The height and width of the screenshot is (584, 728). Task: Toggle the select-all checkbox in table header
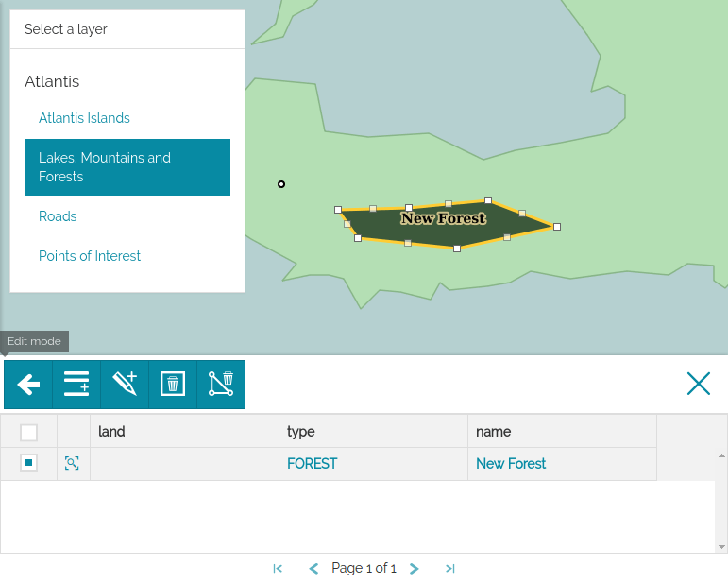(29, 433)
